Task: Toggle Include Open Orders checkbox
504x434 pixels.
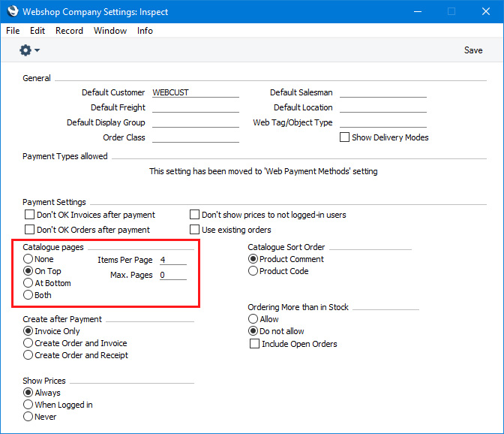Action: point(254,344)
